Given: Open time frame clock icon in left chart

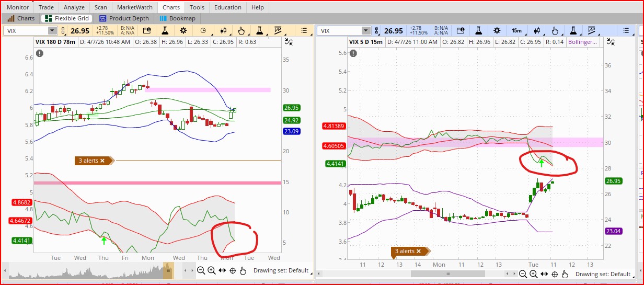Looking at the screenshot, I should [x=203, y=30].
